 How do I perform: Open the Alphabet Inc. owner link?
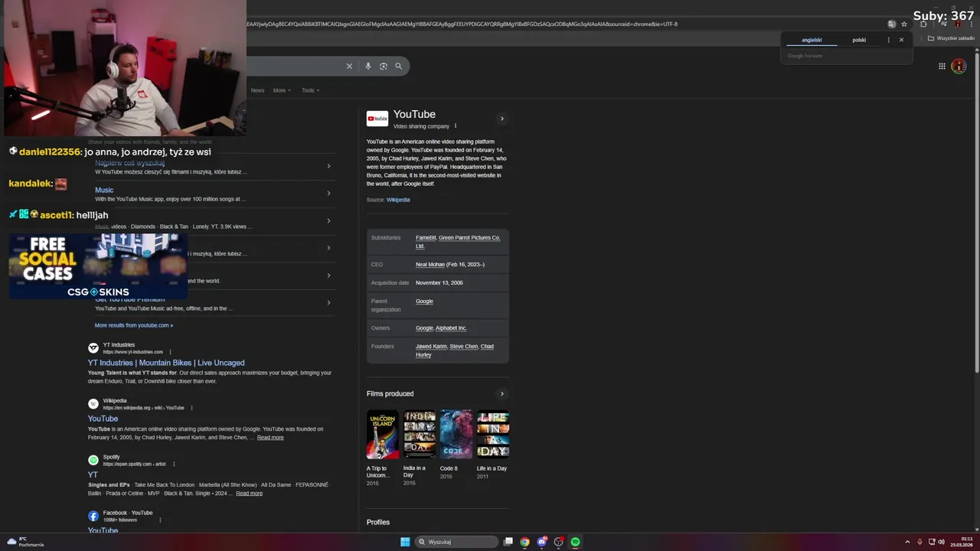tap(451, 328)
